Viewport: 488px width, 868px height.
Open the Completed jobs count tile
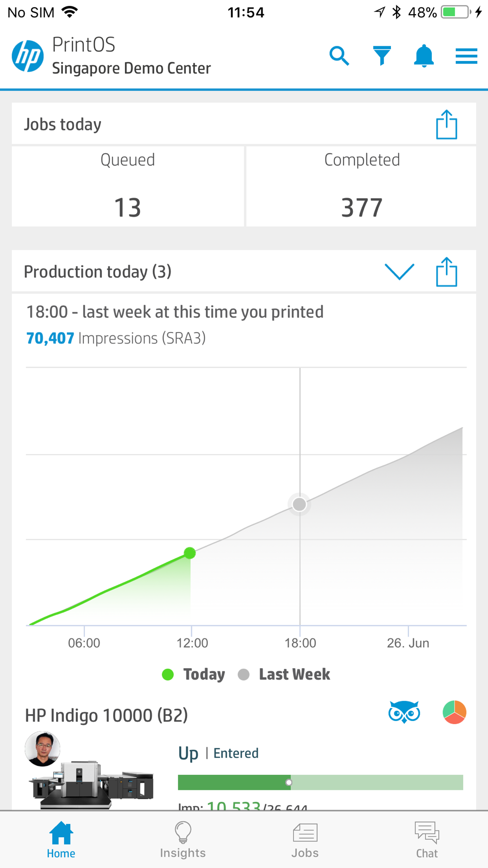click(x=362, y=186)
